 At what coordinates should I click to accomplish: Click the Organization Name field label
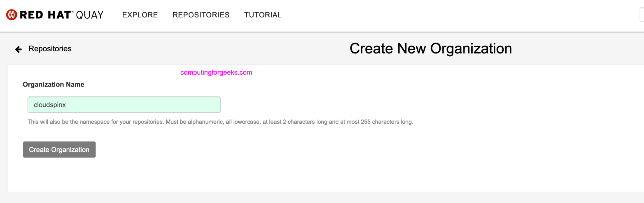[53, 84]
